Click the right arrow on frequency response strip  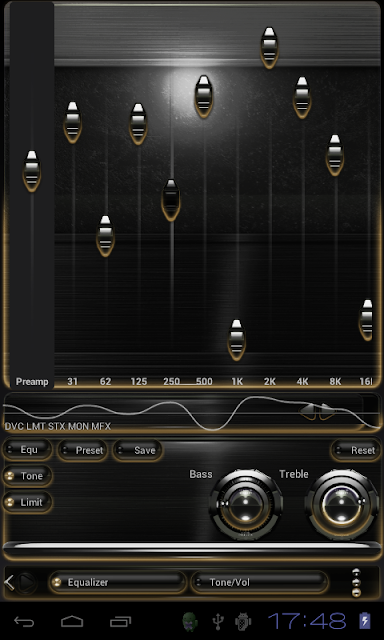pos(326,411)
